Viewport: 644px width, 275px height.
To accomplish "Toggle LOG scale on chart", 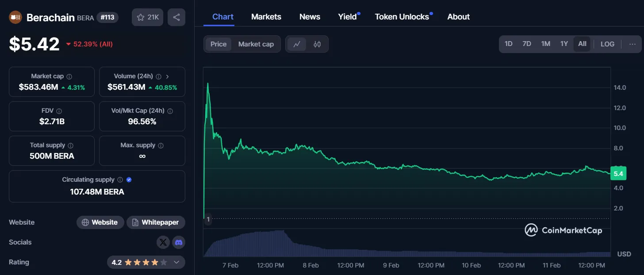I will 607,44.
